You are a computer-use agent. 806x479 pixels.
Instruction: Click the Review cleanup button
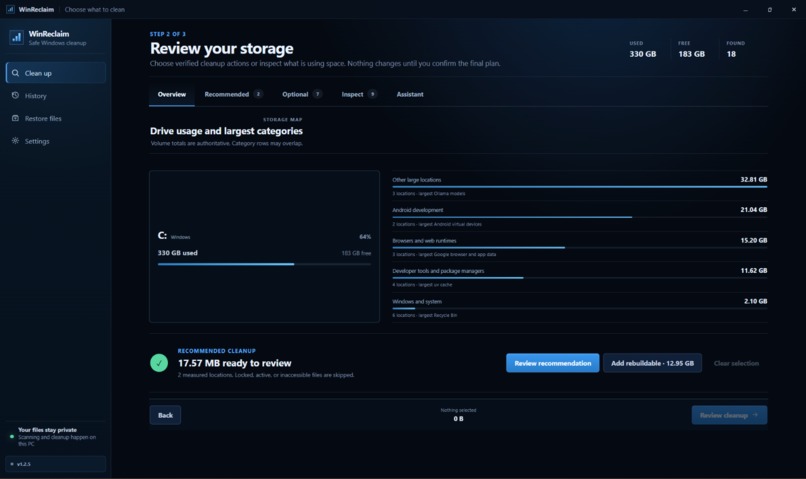tap(729, 415)
